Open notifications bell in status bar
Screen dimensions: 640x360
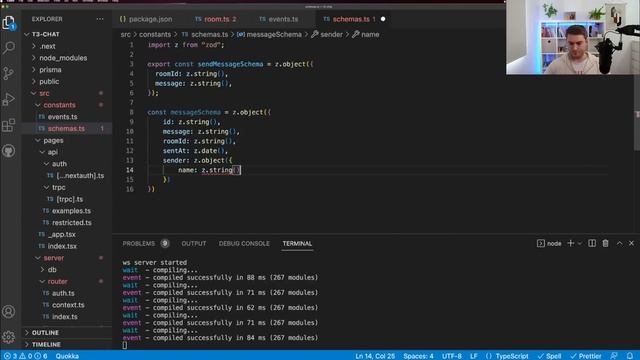tap(630, 356)
